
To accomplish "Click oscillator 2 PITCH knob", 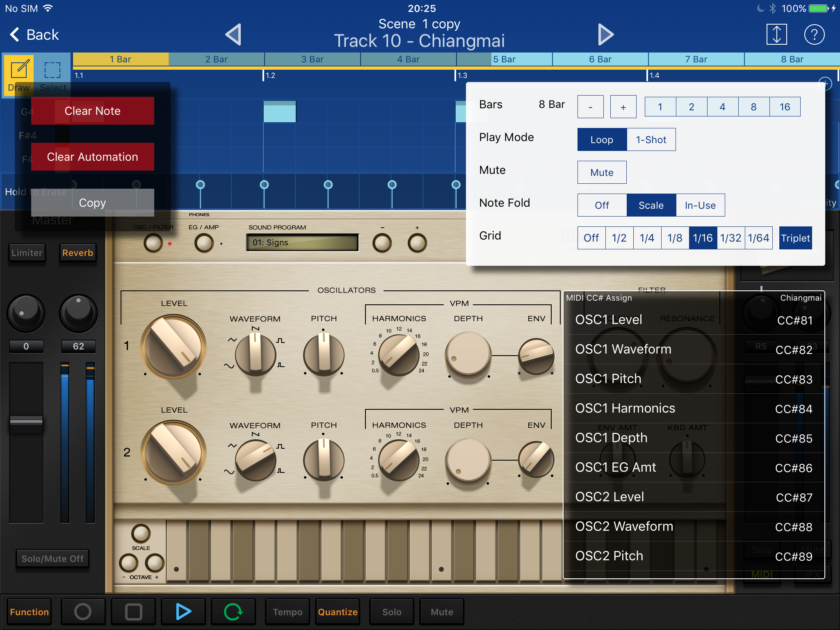I will (324, 460).
